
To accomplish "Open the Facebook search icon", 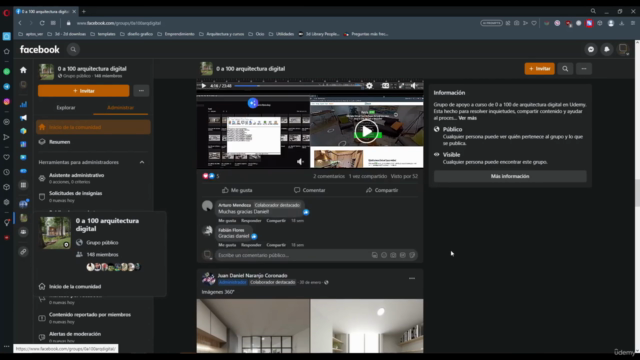I will [x=73, y=49].
